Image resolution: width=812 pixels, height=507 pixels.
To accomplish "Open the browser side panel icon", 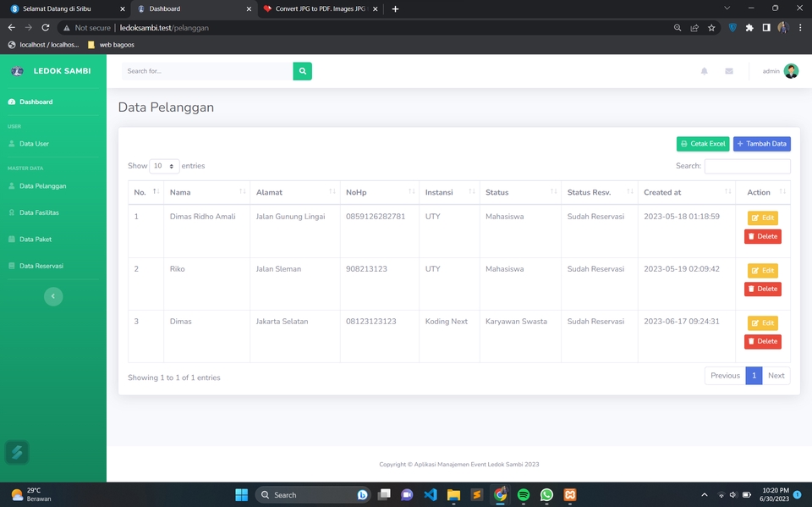I will pyautogui.click(x=766, y=27).
